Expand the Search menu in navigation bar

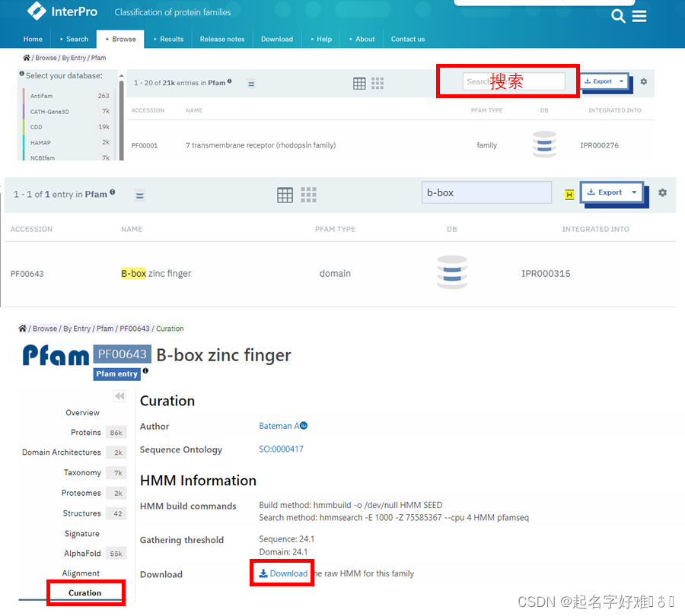73,39
